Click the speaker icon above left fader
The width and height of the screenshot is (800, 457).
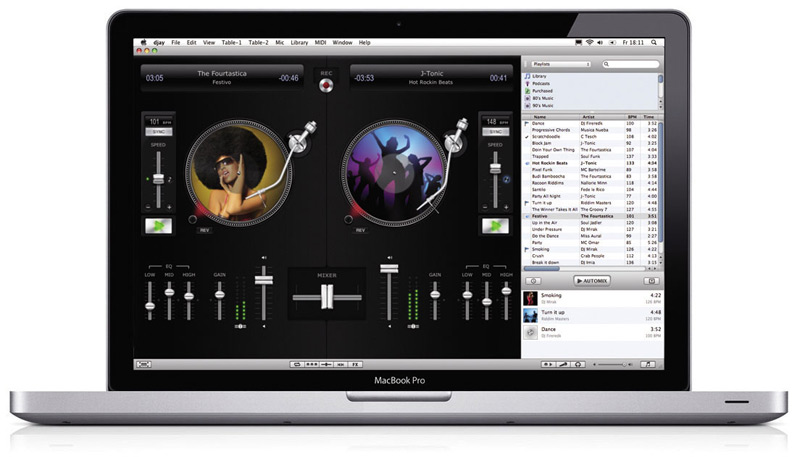(x=264, y=258)
